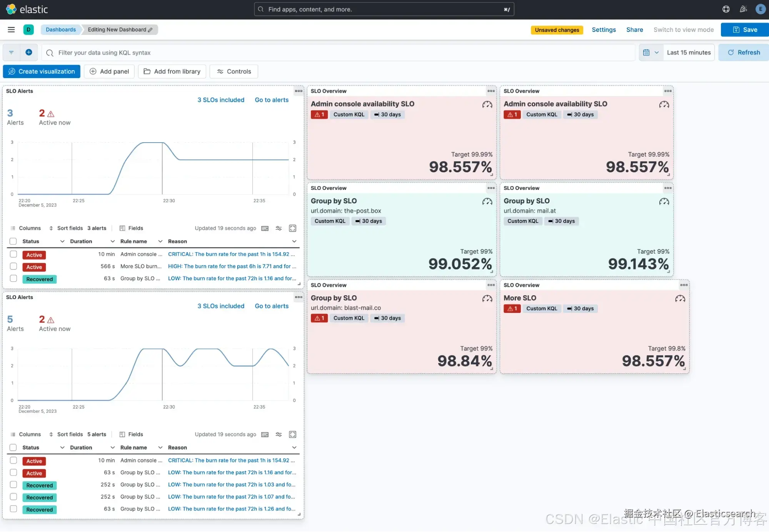769x532 pixels.
Task: Open the help menu icon in the header
Action: 726,9
